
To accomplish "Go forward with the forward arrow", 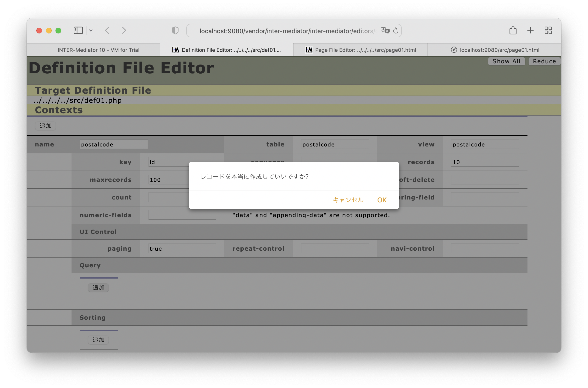I will [124, 30].
